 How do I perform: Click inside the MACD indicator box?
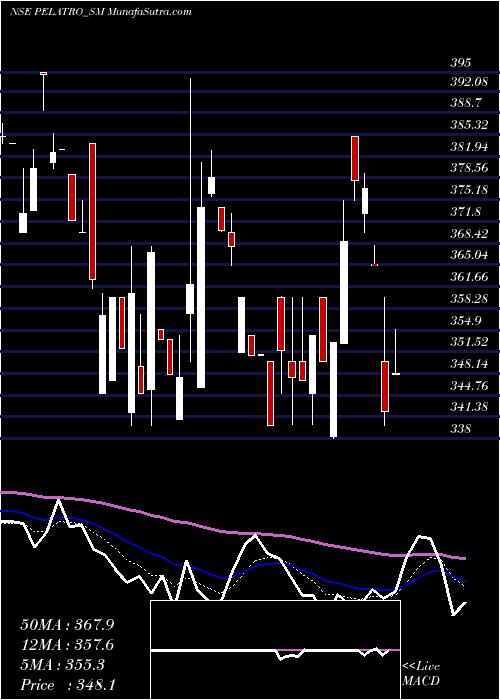[x=275, y=650]
